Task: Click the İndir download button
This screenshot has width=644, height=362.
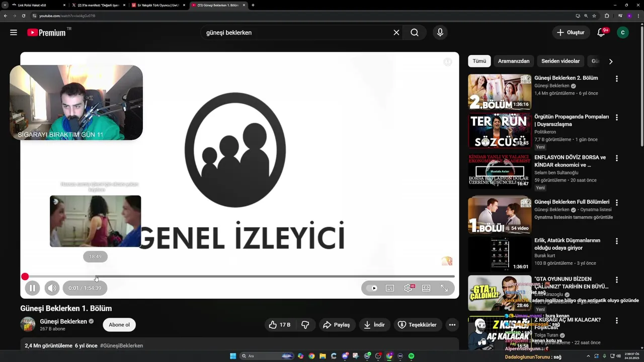Action: click(375, 325)
